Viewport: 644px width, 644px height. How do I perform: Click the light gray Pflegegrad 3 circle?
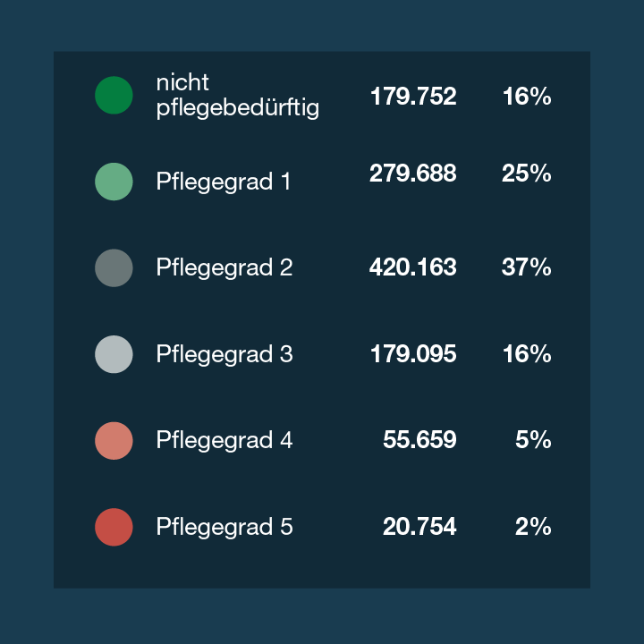114,354
